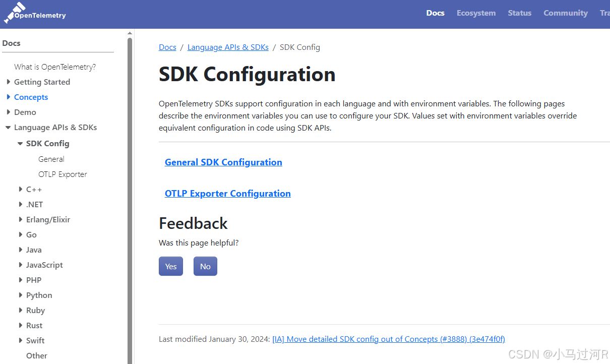Expand the JavaScript section arrow
Screen dimensions: 610x364
tap(21, 265)
